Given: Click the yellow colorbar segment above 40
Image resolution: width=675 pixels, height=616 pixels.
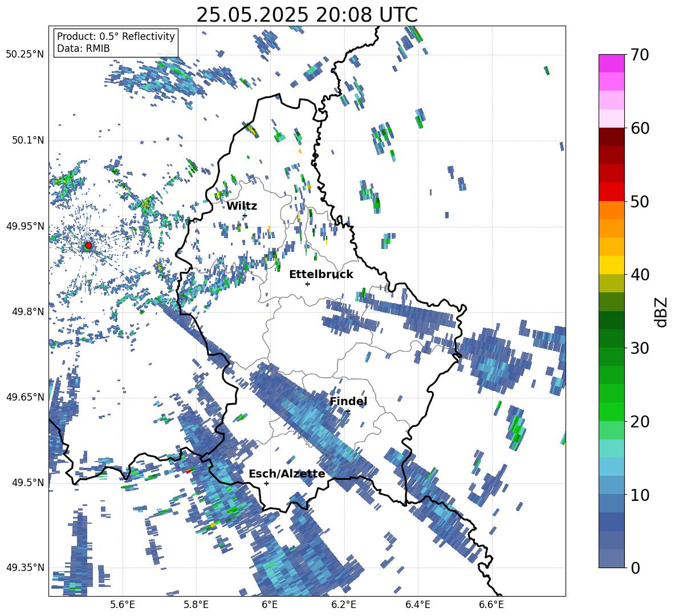Looking at the screenshot, I should [x=611, y=265].
